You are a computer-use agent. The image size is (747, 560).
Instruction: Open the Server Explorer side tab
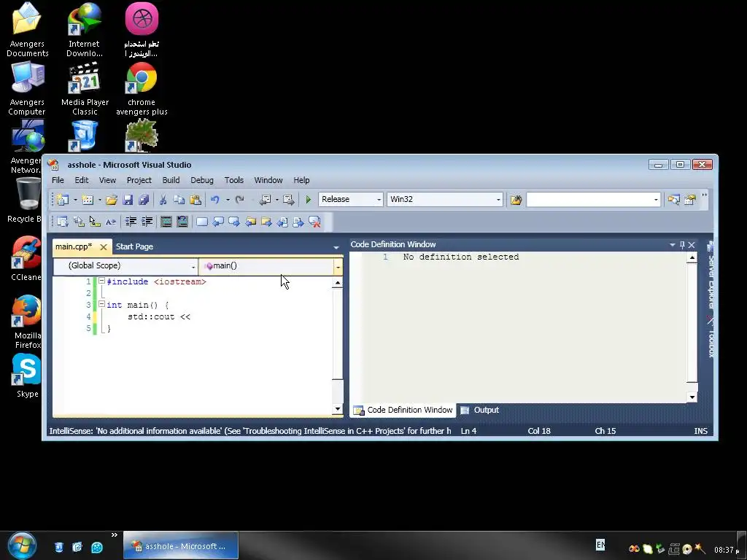[711, 275]
